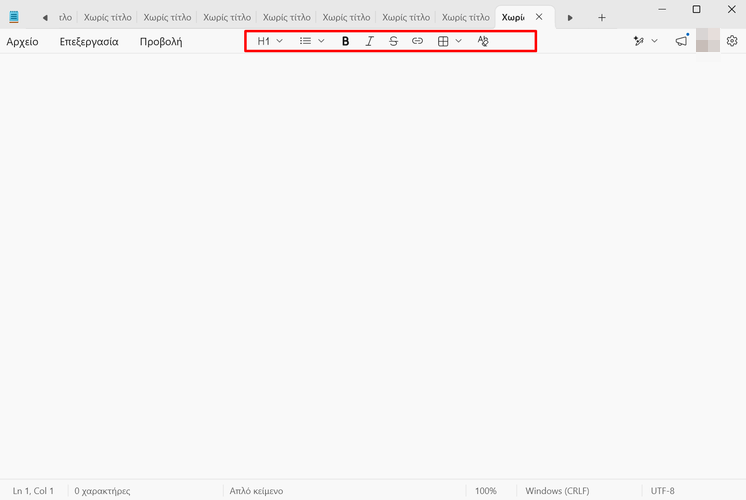Open the AI rewrite pen dropdown

coord(645,41)
